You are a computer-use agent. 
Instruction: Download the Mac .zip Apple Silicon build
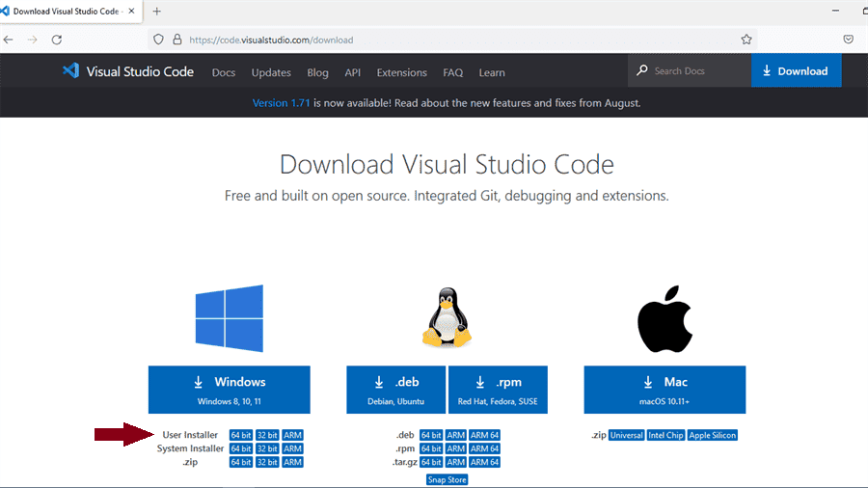(713, 435)
